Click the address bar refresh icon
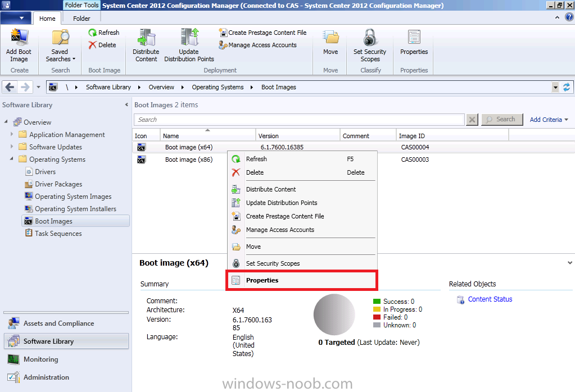Image resolution: width=575 pixels, height=392 pixels. (567, 87)
